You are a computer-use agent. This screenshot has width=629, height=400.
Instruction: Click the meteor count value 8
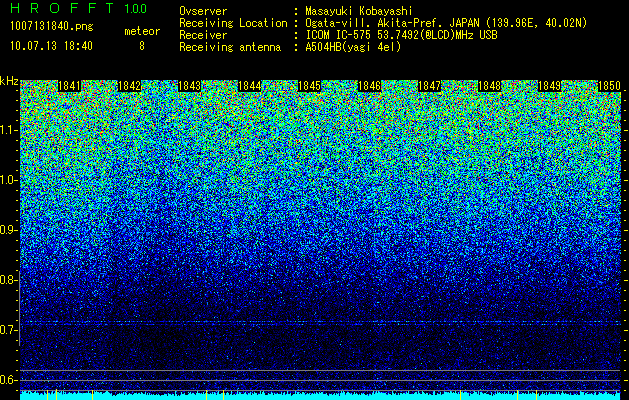pyautogui.click(x=142, y=46)
